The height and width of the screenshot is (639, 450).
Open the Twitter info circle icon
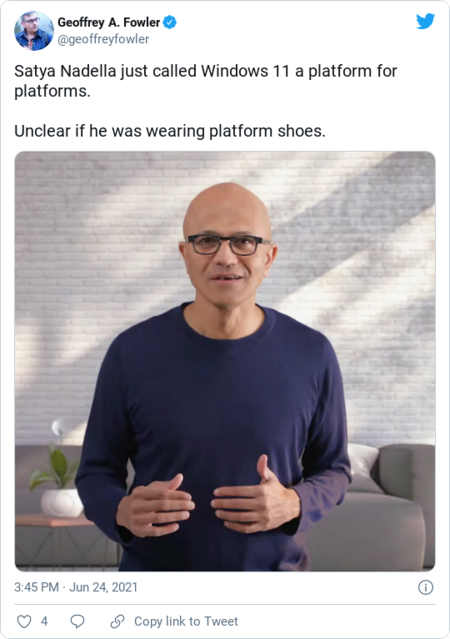pyautogui.click(x=426, y=587)
